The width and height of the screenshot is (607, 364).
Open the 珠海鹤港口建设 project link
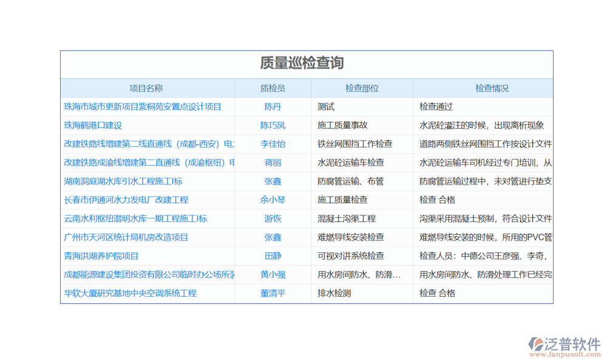click(x=93, y=126)
